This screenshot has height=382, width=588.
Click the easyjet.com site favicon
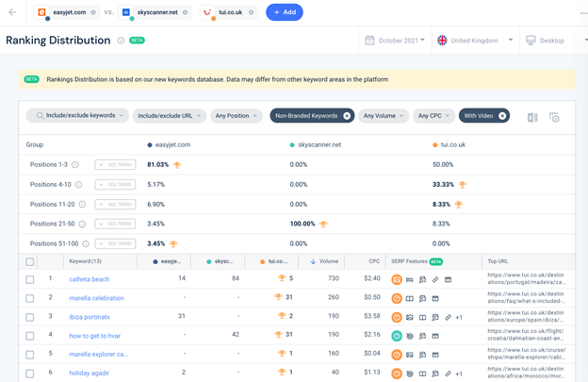pyautogui.click(x=42, y=12)
